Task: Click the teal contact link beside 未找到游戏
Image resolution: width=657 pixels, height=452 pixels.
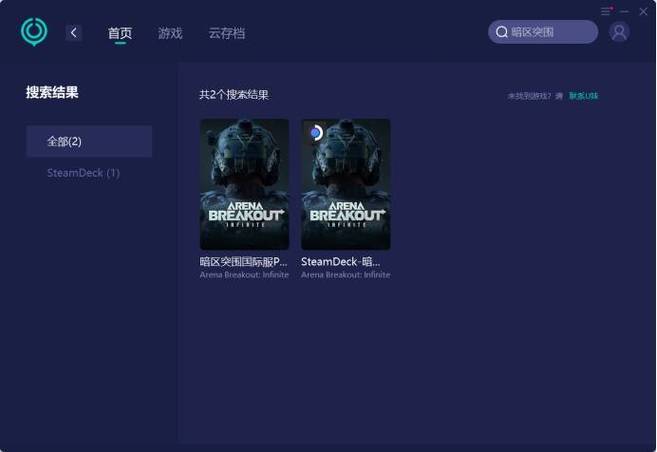Action: pos(583,96)
